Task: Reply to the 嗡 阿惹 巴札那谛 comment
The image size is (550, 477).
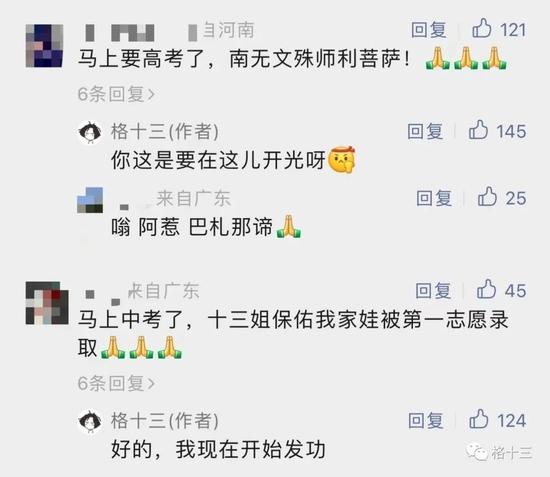Action: click(434, 198)
